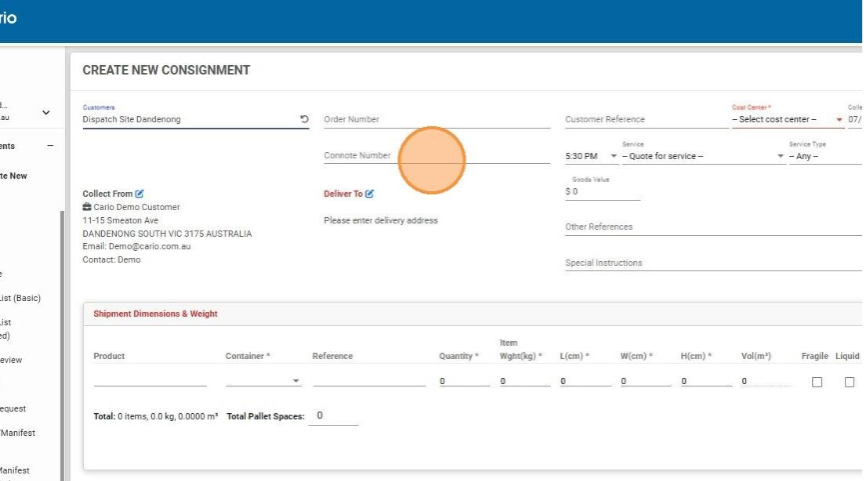Collapse the sidebar section with minus icon
This screenshot has width=864, height=481.
50,146
